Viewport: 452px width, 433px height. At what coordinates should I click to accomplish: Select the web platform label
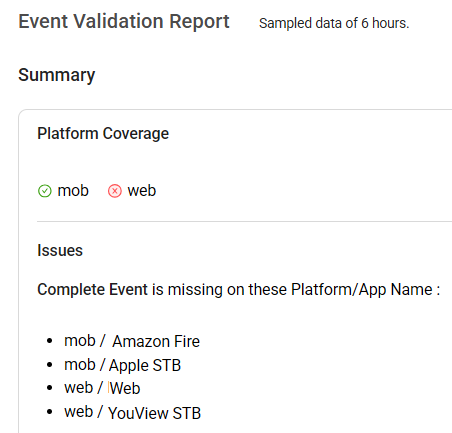[x=142, y=191]
